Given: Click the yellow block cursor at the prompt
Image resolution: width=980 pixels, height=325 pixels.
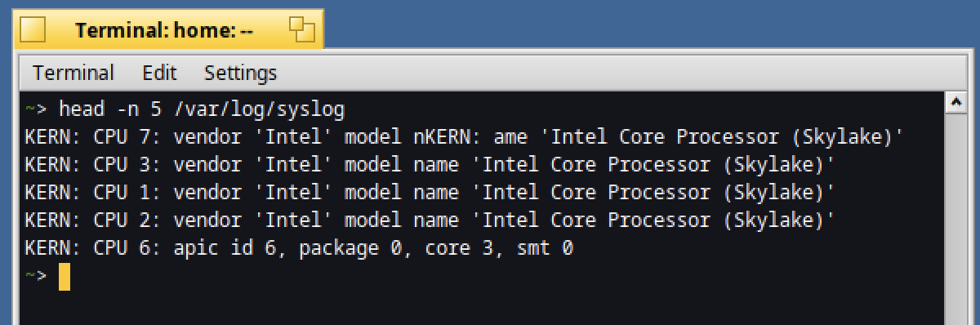Looking at the screenshot, I should (65, 277).
